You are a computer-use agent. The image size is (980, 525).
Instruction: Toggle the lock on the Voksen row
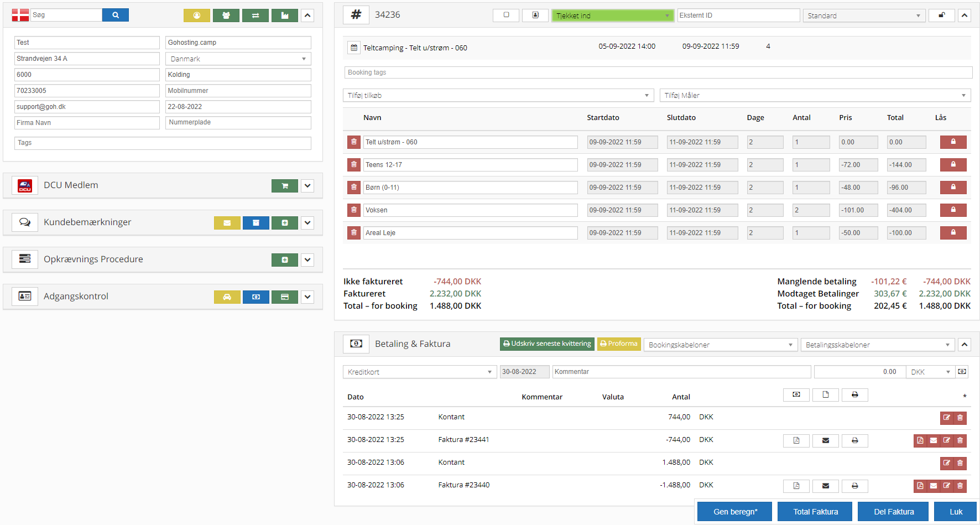[953, 210]
